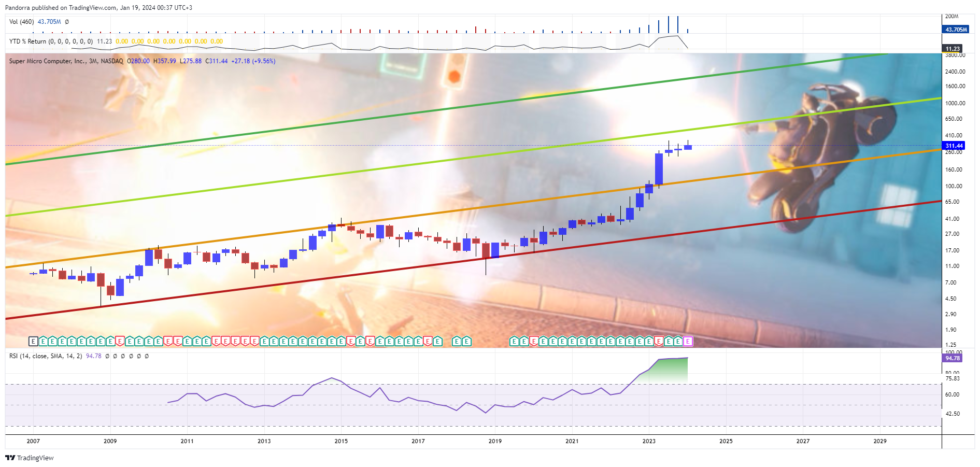Click the RSI legend value '94.78'
The height and width of the screenshot is (467, 980).
pos(94,356)
